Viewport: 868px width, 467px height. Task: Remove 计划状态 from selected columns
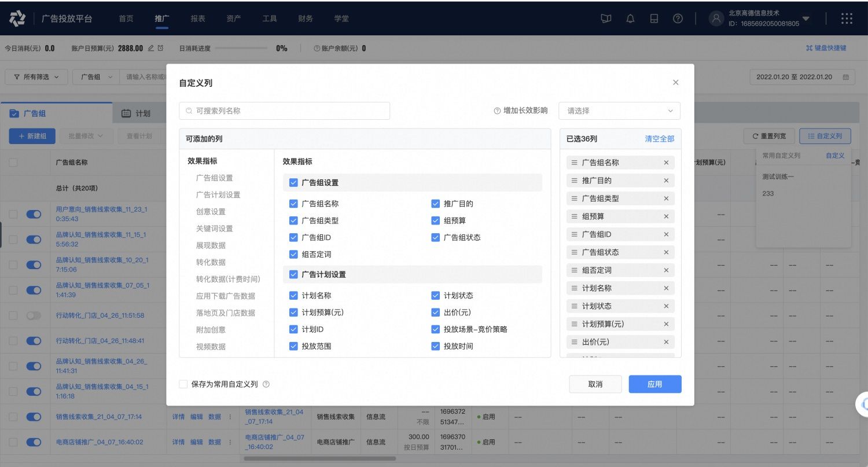[666, 306]
